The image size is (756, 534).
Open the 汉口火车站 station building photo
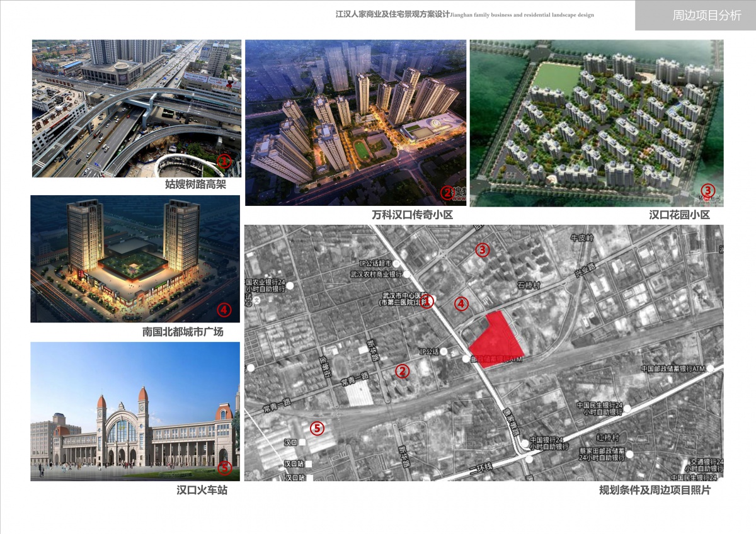[135, 411]
